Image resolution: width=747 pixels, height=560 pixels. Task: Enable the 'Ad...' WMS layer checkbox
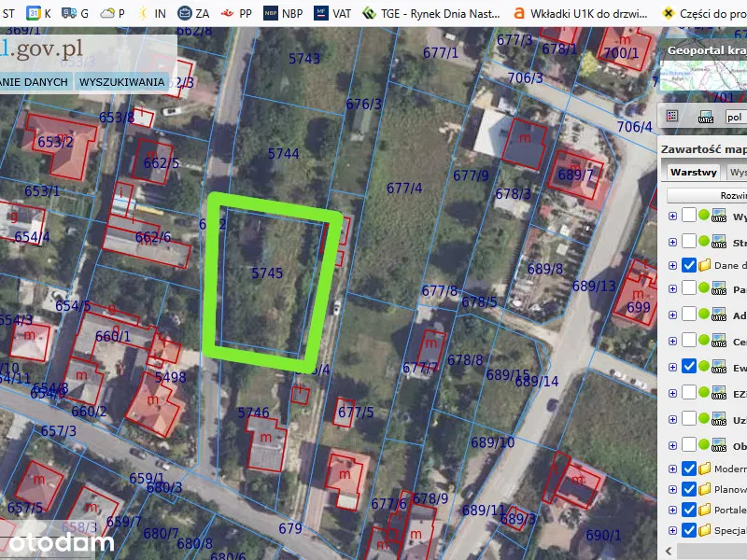coord(689,315)
